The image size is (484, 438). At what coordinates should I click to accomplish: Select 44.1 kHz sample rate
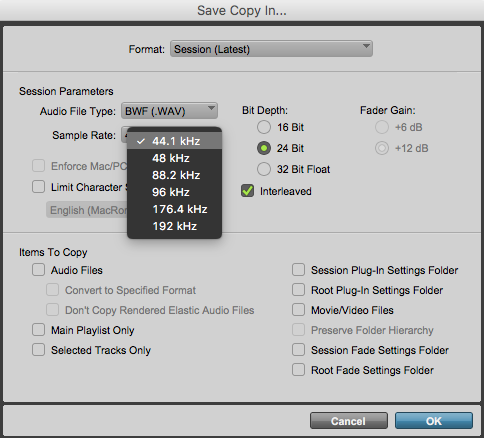pyautogui.click(x=174, y=141)
